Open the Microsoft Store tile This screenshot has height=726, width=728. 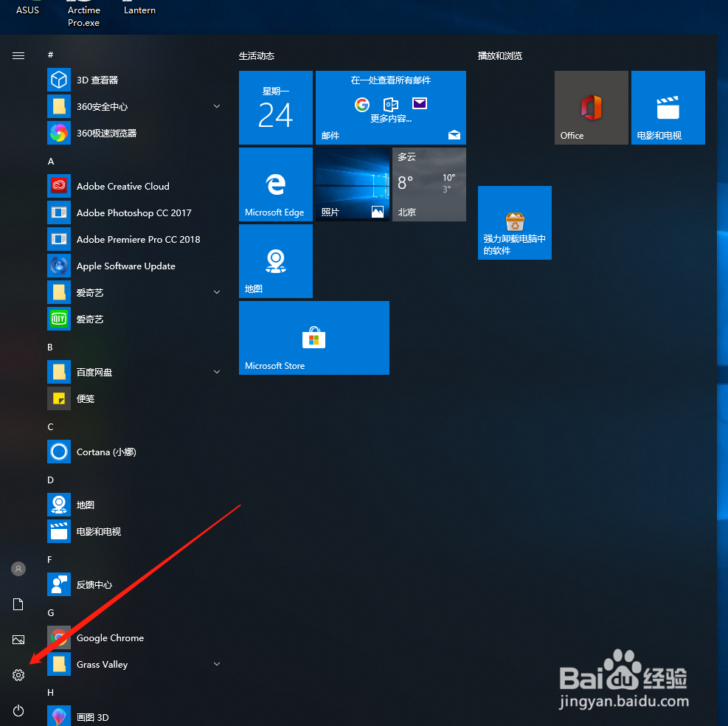coord(314,338)
